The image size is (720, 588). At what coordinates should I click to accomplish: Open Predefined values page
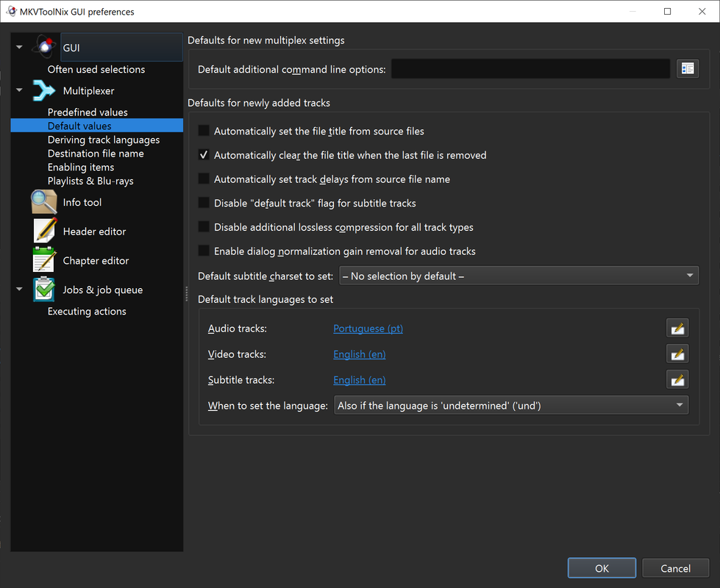click(88, 112)
